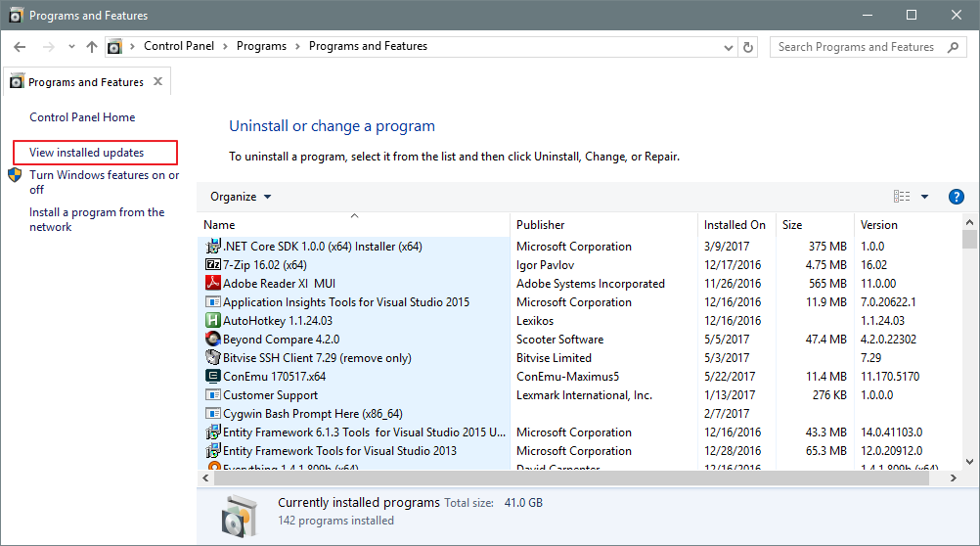Open the Organize dropdown menu
The height and width of the screenshot is (546, 980).
(241, 197)
